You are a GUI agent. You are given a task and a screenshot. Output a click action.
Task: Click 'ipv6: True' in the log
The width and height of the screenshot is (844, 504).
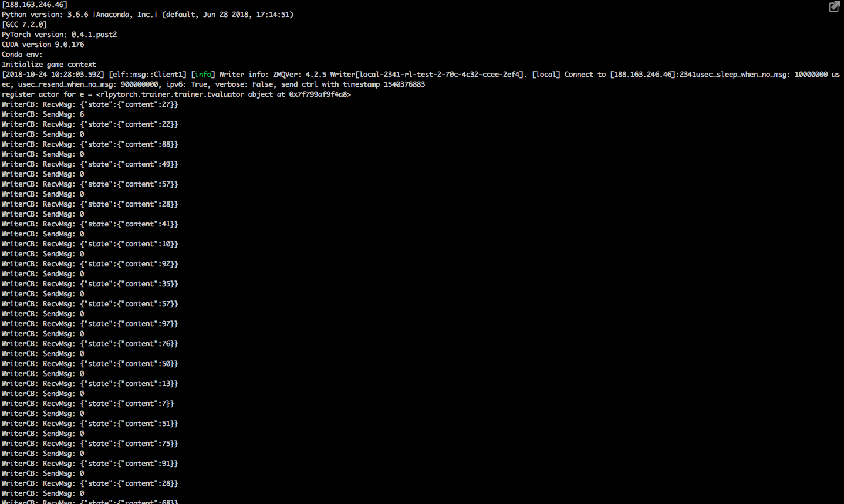tap(187, 84)
